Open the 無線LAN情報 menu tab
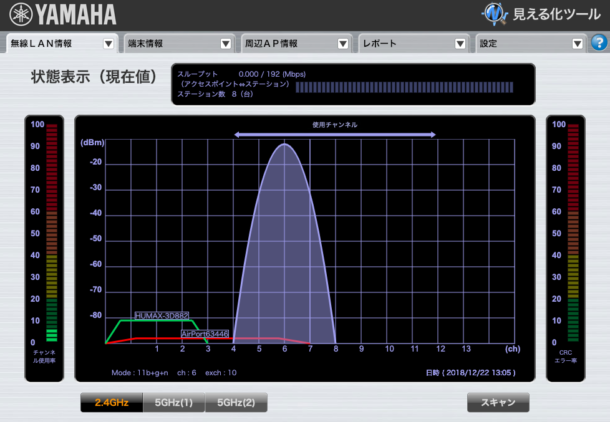This screenshot has height=422, width=610. [61, 44]
